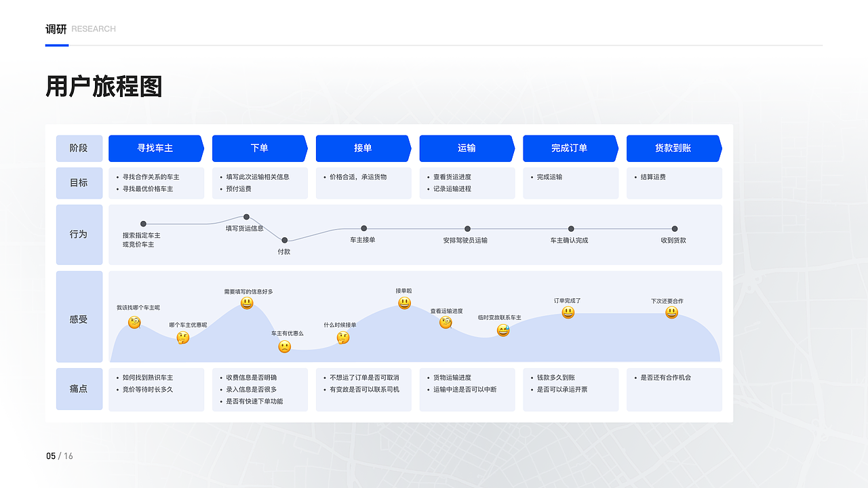This screenshot has width=868, height=488.
Task: Select the "付款" node on the behavior line
Action: coord(284,240)
